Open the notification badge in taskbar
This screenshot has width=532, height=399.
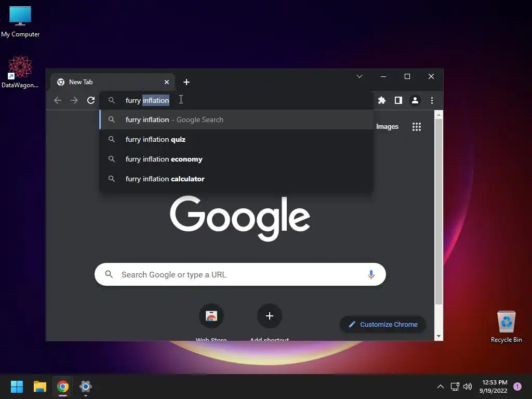pos(517,387)
